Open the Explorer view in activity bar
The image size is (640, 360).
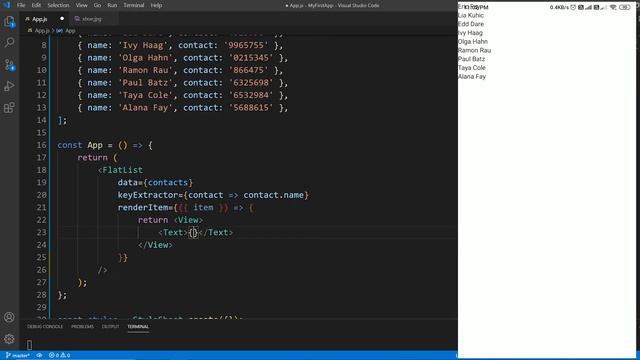click(9, 22)
